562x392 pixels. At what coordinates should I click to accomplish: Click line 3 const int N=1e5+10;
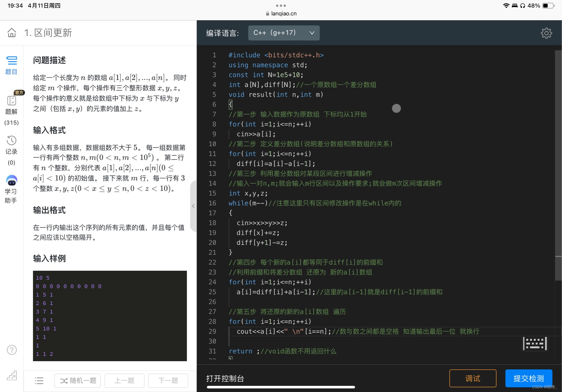tap(266, 75)
